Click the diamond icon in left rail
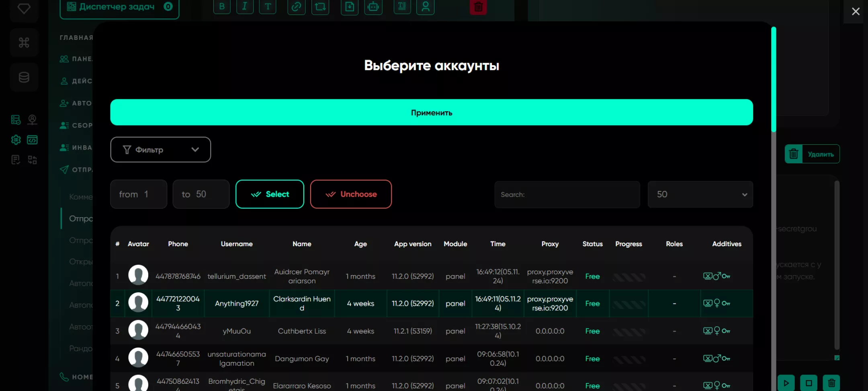The height and width of the screenshot is (391, 868). 24,8
